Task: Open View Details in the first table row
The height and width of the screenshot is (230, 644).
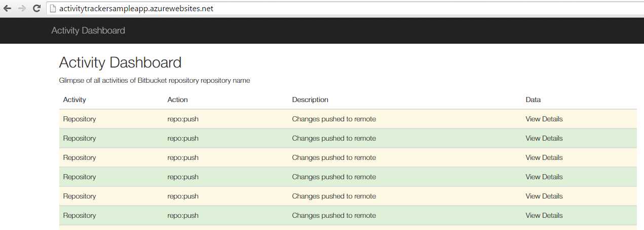Action: tap(544, 119)
